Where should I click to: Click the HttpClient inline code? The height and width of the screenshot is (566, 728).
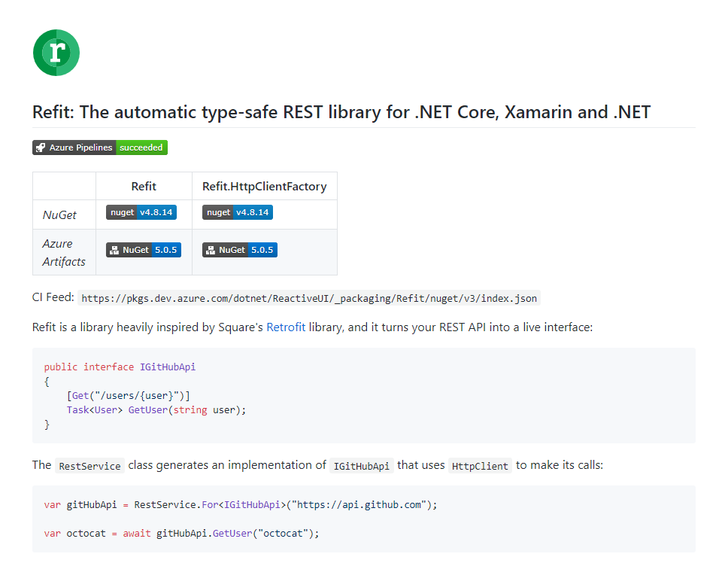[480, 466]
